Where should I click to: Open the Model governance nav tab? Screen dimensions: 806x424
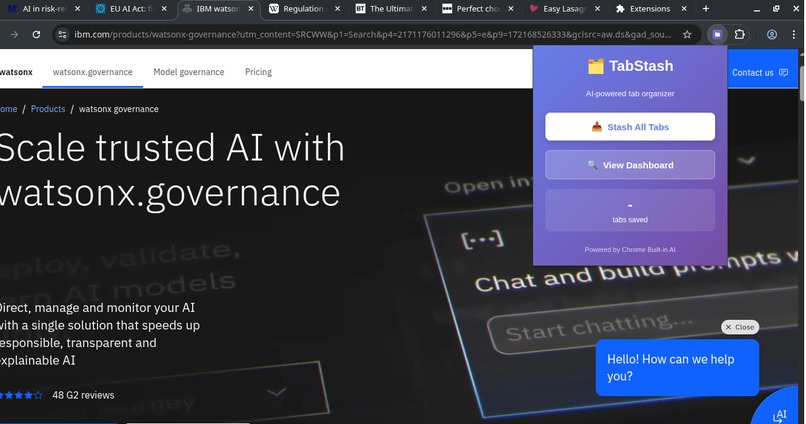click(189, 72)
